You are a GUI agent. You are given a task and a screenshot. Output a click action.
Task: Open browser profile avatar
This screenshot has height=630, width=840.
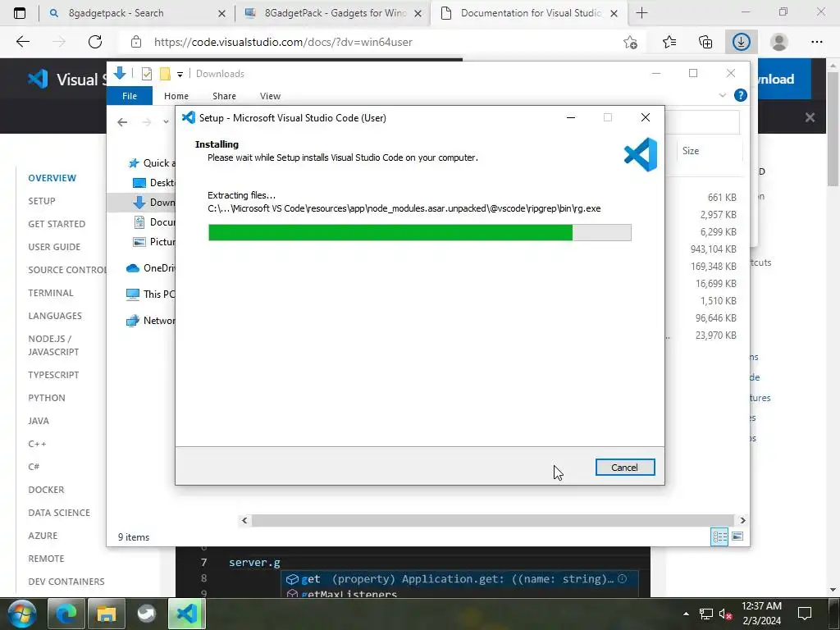coord(779,42)
